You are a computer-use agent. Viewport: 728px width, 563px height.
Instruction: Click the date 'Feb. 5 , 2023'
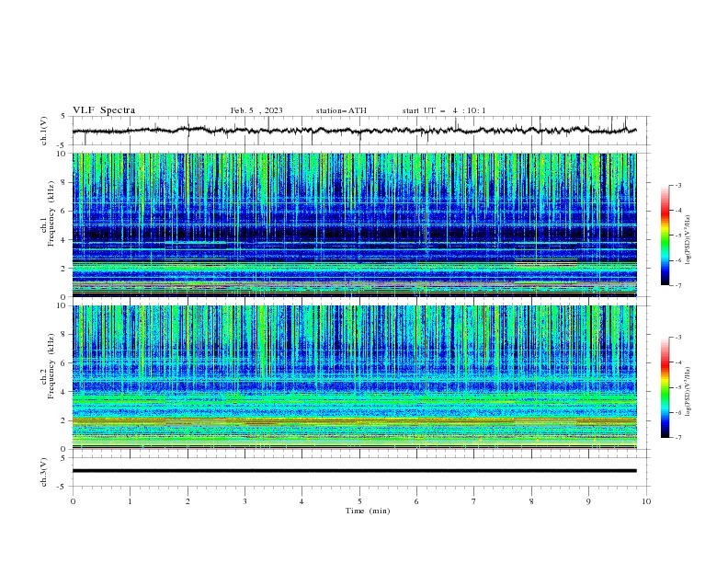pyautogui.click(x=256, y=110)
